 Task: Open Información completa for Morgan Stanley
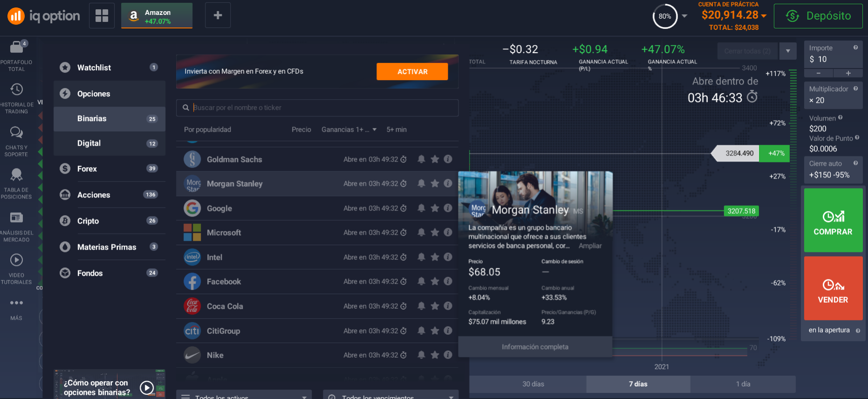pos(535,347)
